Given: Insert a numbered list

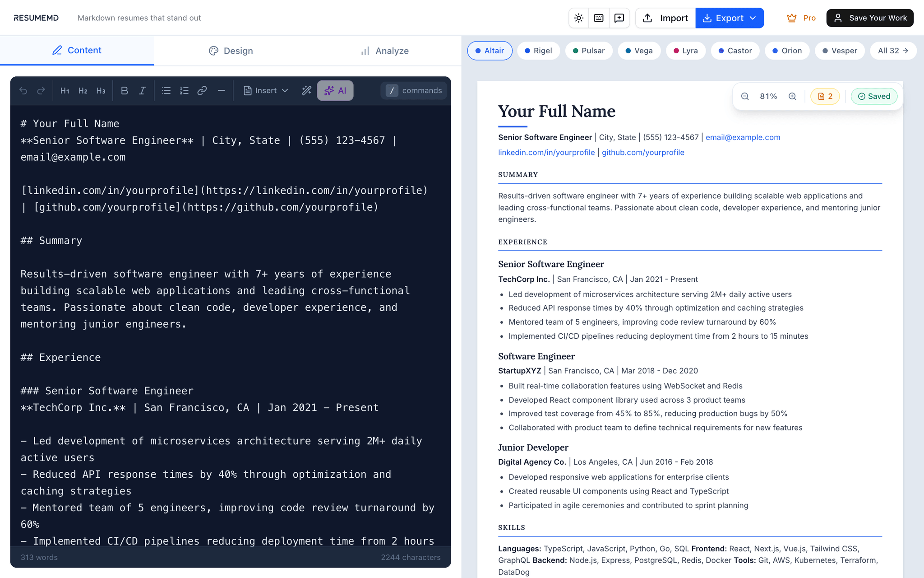Looking at the screenshot, I should [x=184, y=91].
